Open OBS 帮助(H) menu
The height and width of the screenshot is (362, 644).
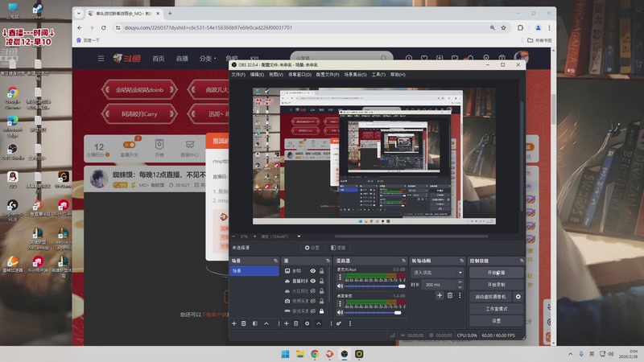(x=398, y=74)
